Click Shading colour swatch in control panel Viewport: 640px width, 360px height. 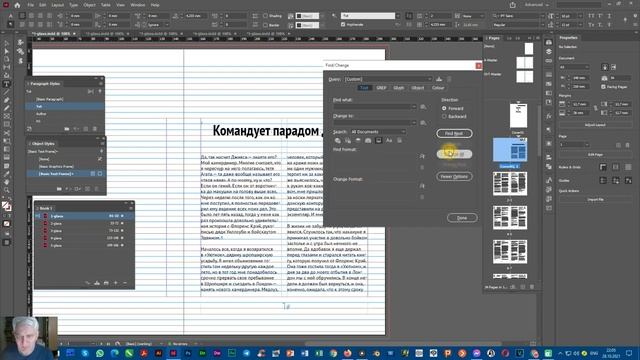(x=307, y=16)
